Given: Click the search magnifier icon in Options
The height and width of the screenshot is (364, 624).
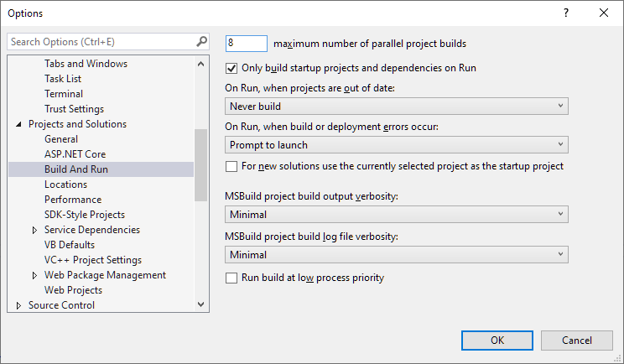Looking at the screenshot, I should tap(201, 41).
